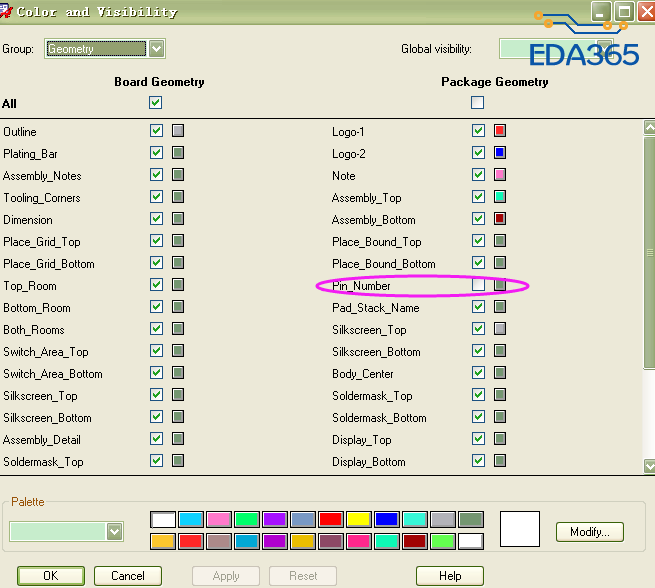
Task: Enable the Pin_Number visibility checkbox
Action: click(478, 285)
